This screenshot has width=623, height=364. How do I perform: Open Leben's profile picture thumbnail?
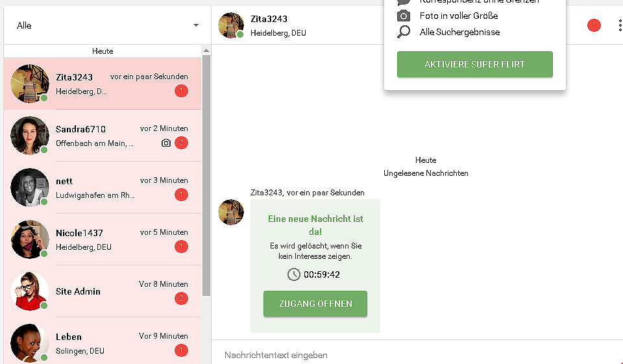(30, 343)
